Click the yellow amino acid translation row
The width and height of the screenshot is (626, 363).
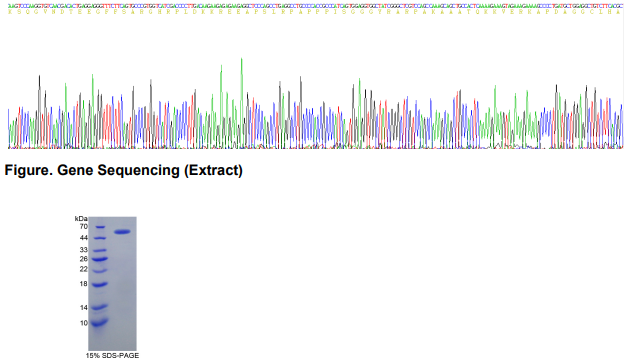coord(315,12)
